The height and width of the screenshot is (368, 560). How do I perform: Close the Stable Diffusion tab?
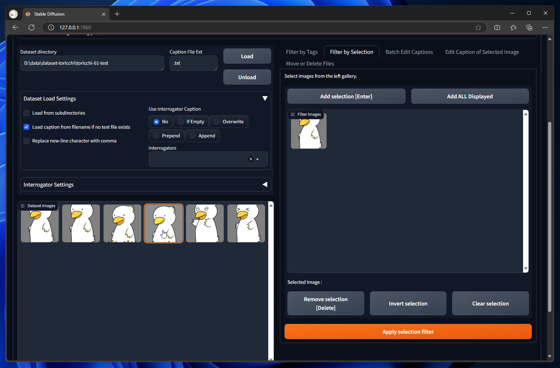click(104, 14)
